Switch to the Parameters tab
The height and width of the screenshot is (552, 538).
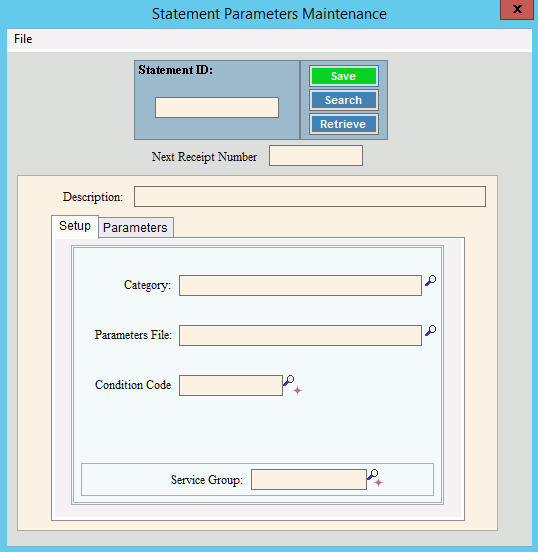coord(135,227)
